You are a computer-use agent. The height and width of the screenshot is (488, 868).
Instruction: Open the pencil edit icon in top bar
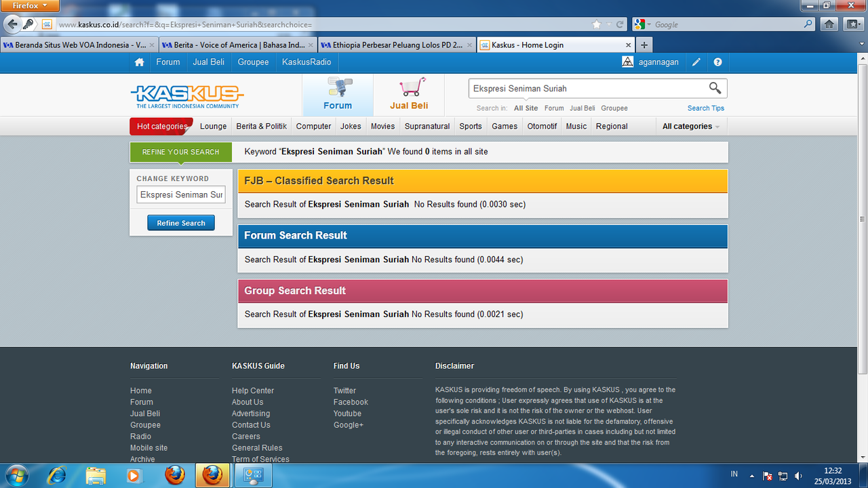point(696,62)
